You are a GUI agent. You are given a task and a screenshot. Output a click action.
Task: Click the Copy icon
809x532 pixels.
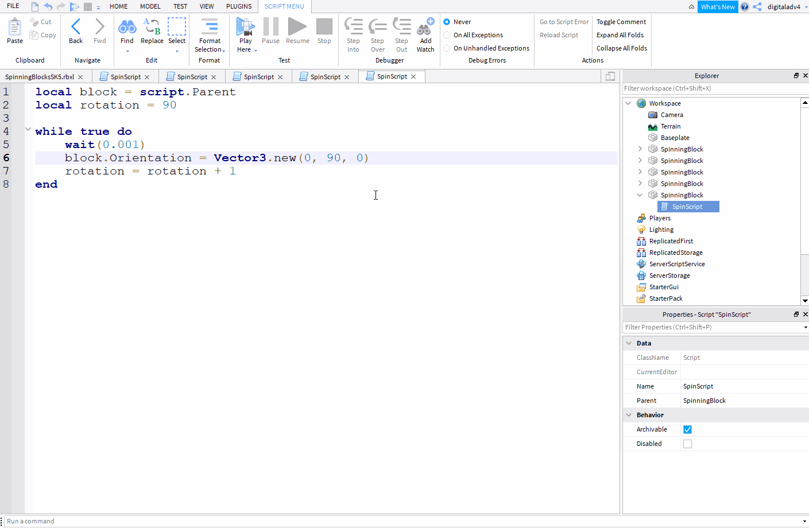(x=34, y=35)
